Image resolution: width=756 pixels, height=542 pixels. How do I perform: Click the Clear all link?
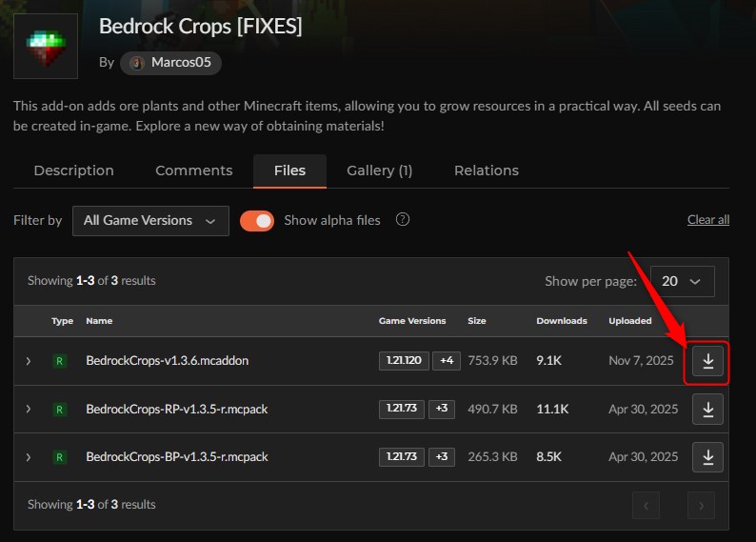[x=708, y=220]
